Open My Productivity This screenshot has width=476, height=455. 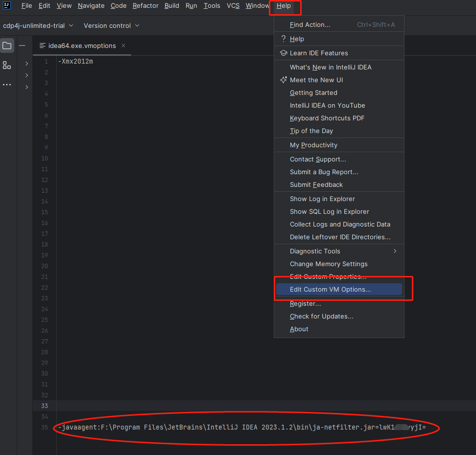339,145
